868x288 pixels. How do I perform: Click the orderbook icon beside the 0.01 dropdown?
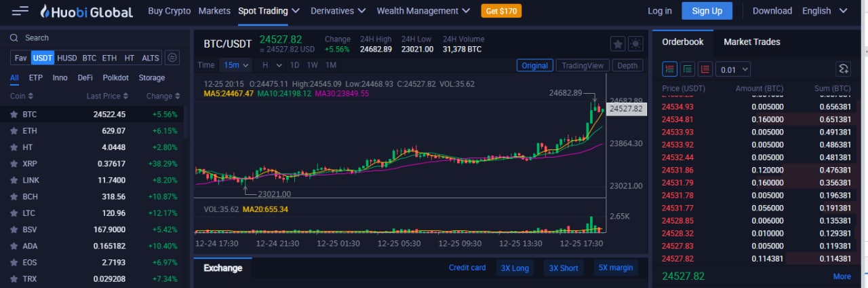click(843, 69)
